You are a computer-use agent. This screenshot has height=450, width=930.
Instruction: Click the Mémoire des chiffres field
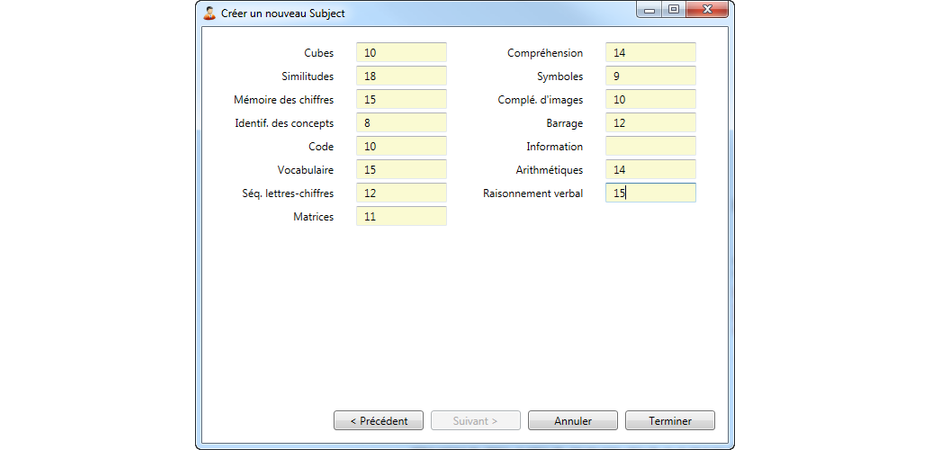point(401,100)
